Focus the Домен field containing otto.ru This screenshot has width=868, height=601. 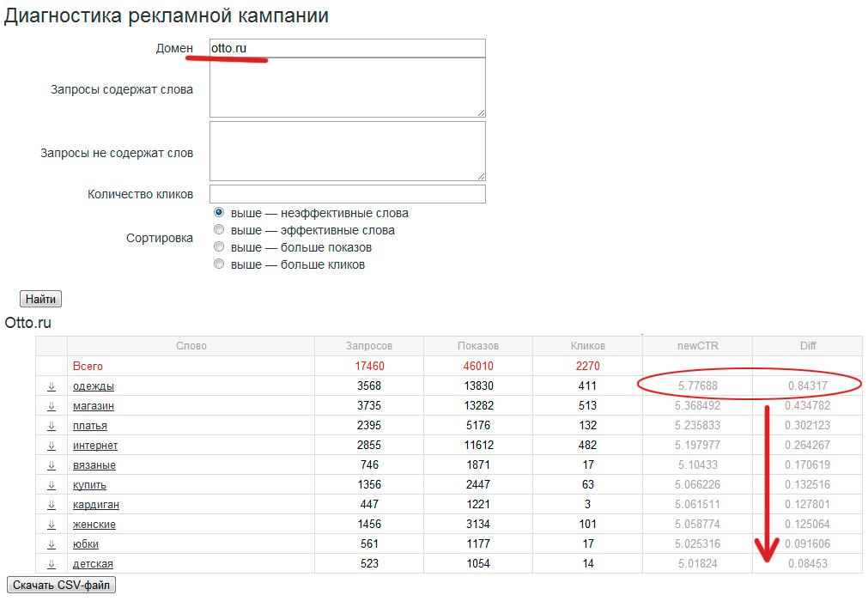[x=348, y=48]
